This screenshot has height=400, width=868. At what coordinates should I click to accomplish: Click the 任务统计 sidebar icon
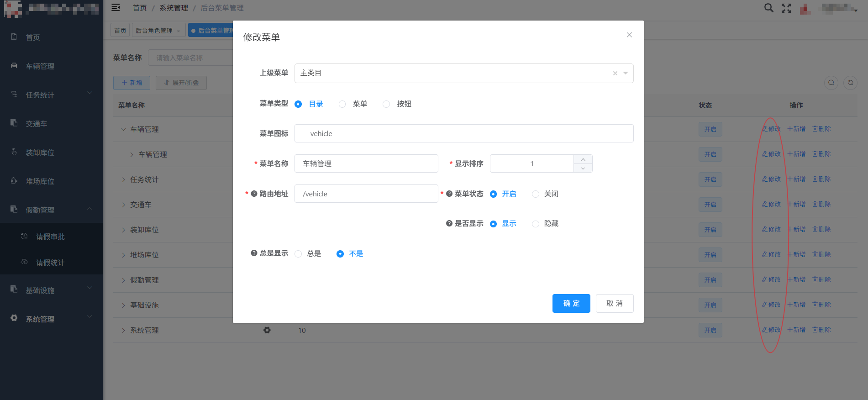click(14, 94)
